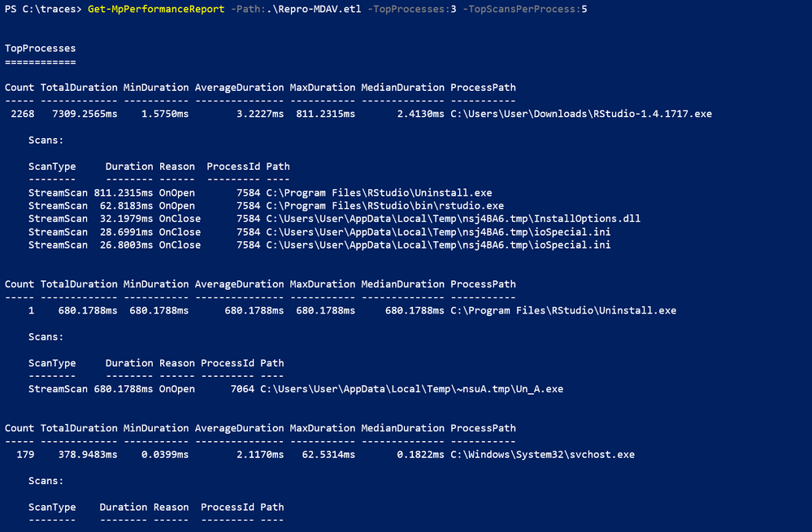Click the 811.2315ms StreamScan duration entry
Viewport: 812px width, 532px height.
tap(124, 193)
